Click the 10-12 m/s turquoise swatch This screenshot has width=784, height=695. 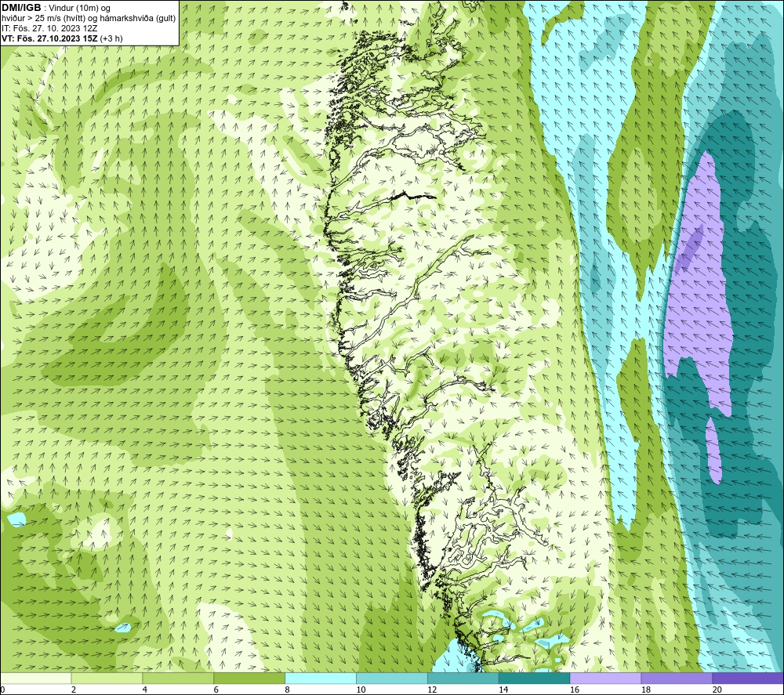click(x=392, y=679)
